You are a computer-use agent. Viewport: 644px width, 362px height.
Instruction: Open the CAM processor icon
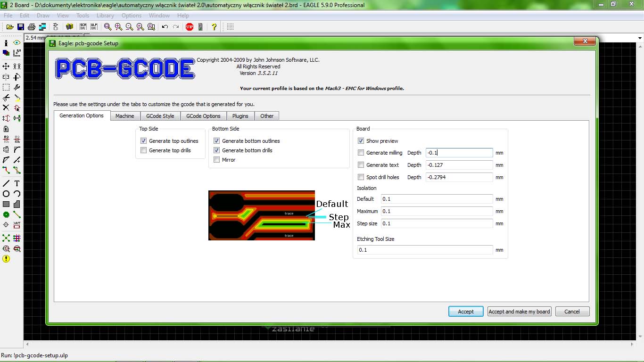[42, 27]
